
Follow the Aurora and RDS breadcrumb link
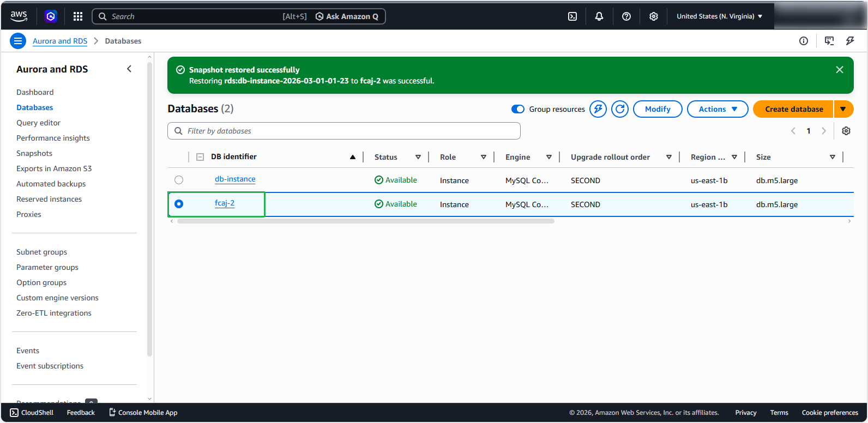coord(60,41)
